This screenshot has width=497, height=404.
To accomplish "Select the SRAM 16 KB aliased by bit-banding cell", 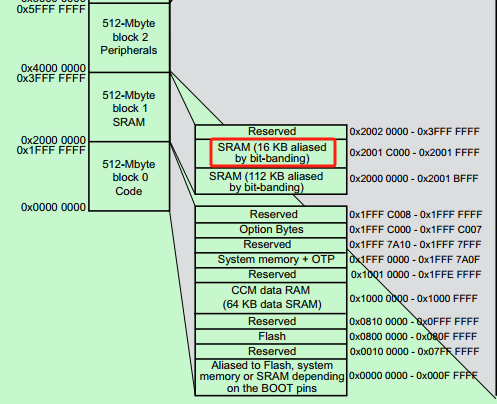I will click(x=271, y=153).
